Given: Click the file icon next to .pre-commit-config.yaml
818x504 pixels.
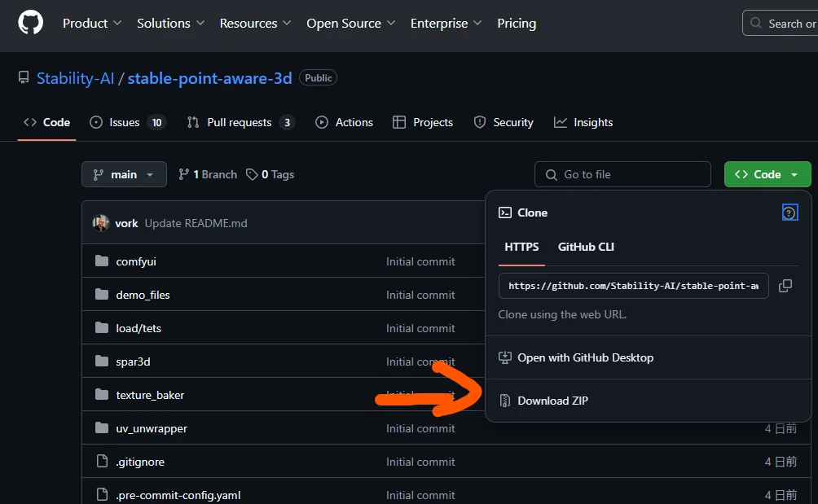Looking at the screenshot, I should click(x=103, y=494).
